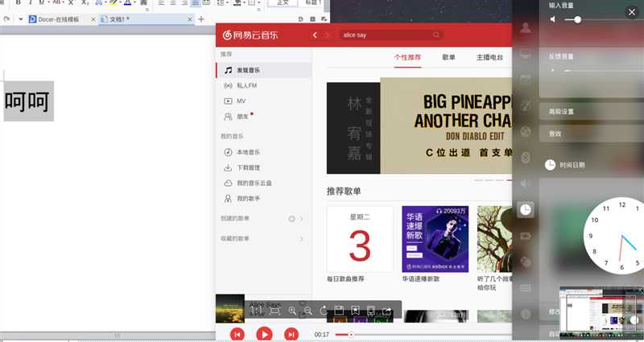Toggle italic formatting in WPS toolbar
The image size is (644, 342).
[x=30, y=2]
